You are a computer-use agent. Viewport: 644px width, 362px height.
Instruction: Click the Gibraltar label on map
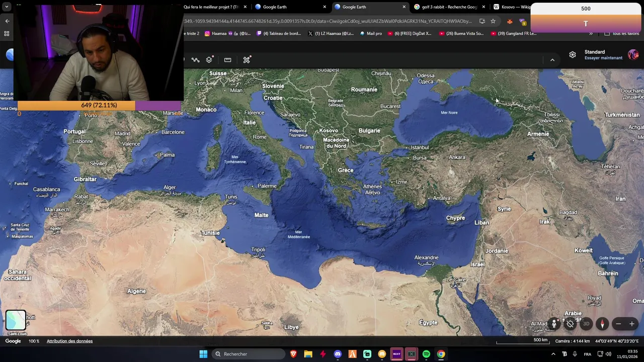click(x=85, y=179)
